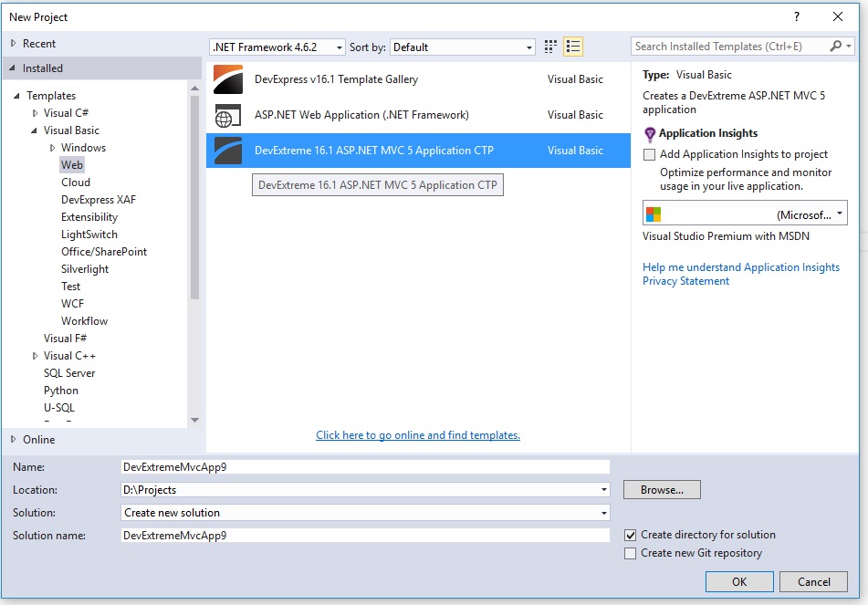Viewport: 868px width, 605px height.
Task: Close the New Project dialog
Action: tap(838, 16)
